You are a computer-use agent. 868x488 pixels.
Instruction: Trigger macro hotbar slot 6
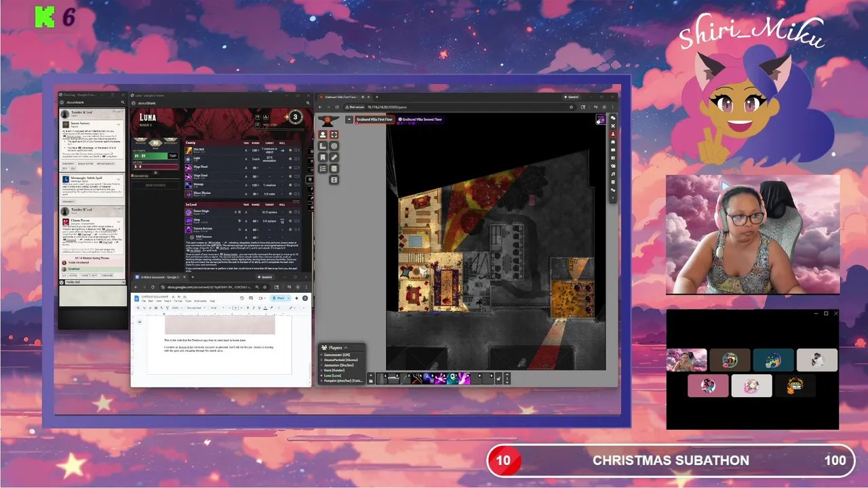(x=441, y=378)
